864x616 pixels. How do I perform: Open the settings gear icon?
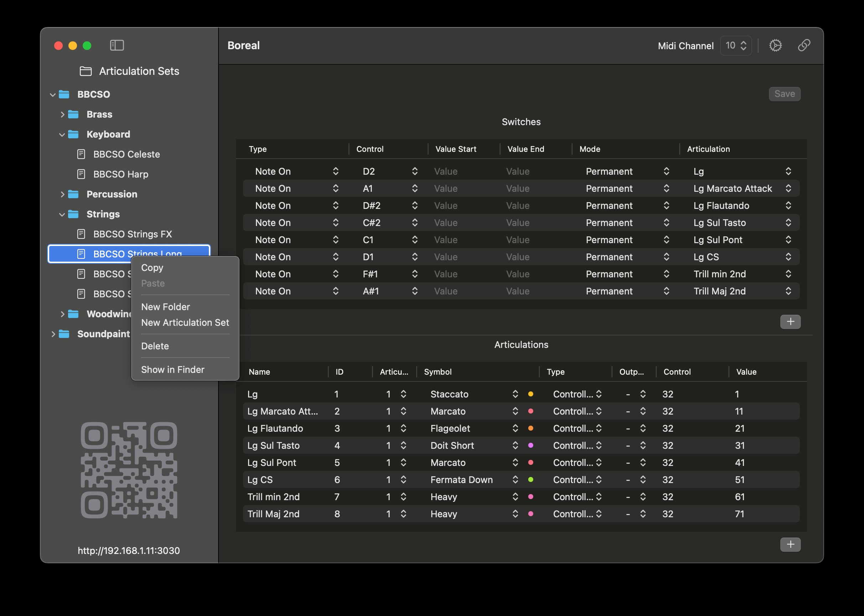tap(775, 46)
